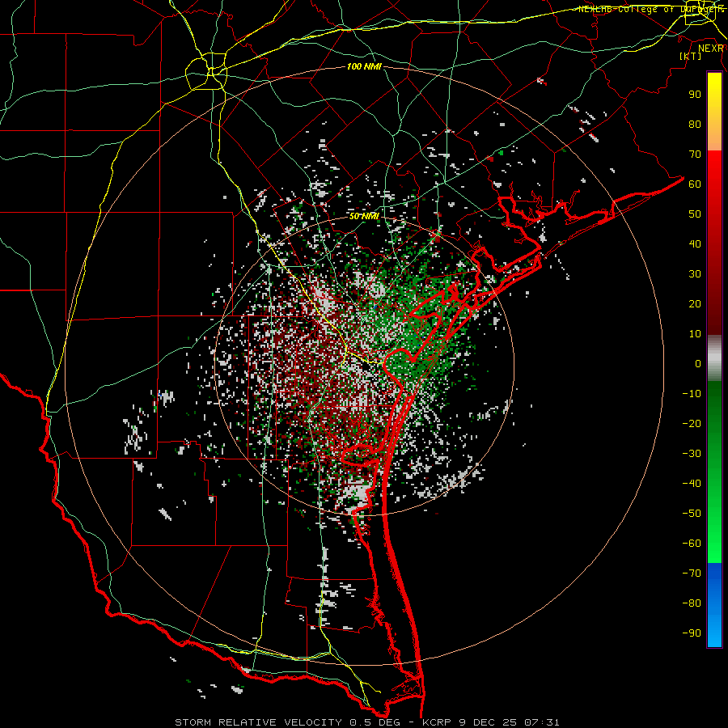Click the "0.5 DEG" elevation text in footer
728x728 pixels.
click(x=375, y=722)
